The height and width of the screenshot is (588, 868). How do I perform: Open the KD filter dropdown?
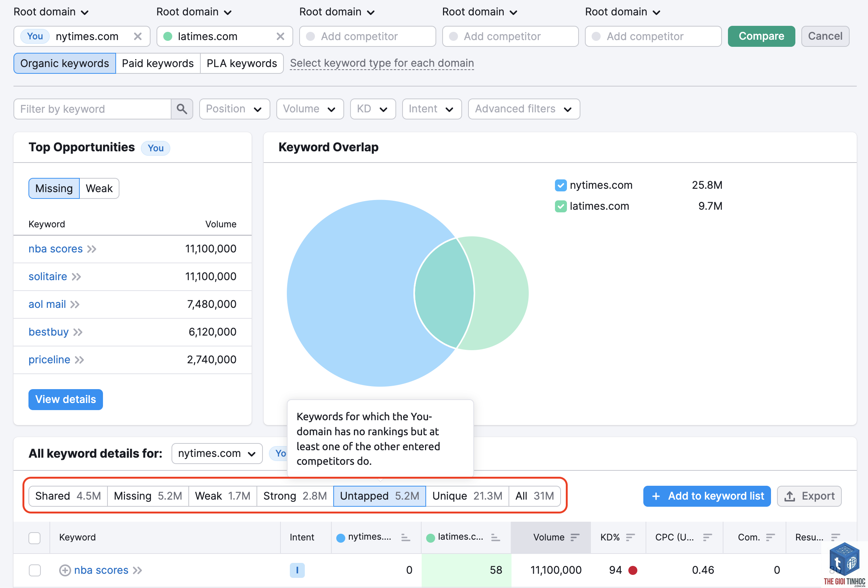click(373, 109)
